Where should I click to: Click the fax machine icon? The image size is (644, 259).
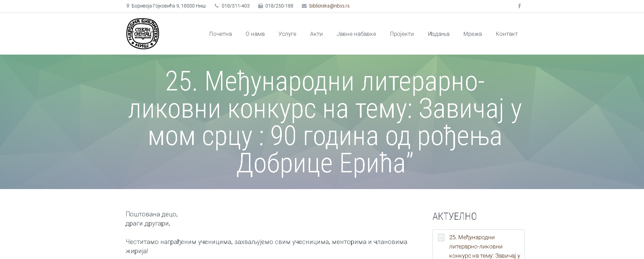261,6
